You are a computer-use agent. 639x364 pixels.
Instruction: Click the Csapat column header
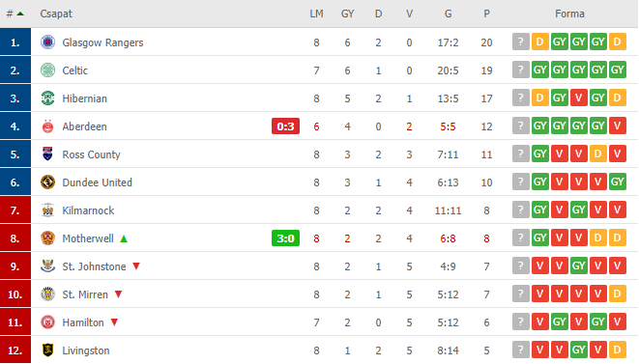56,14
